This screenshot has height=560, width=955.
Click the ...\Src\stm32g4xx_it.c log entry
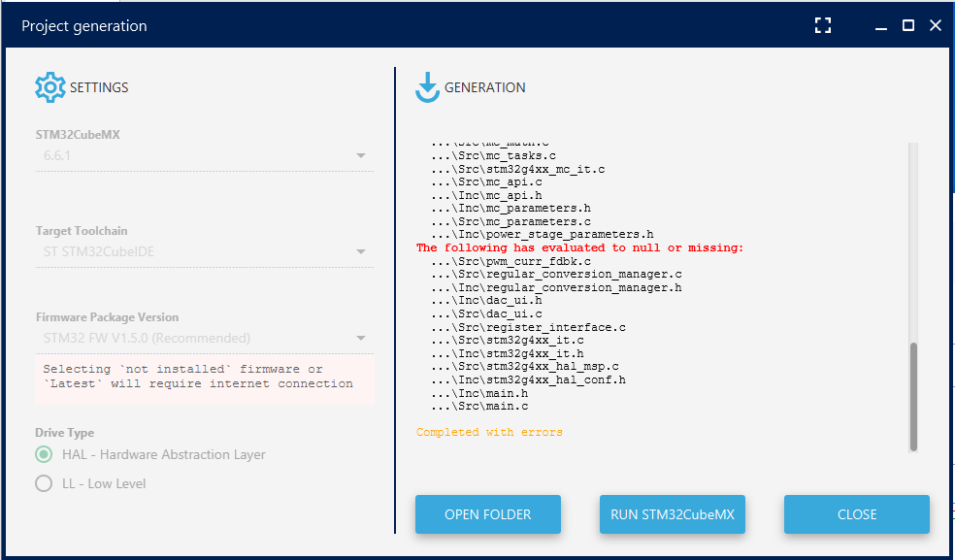[x=507, y=341]
